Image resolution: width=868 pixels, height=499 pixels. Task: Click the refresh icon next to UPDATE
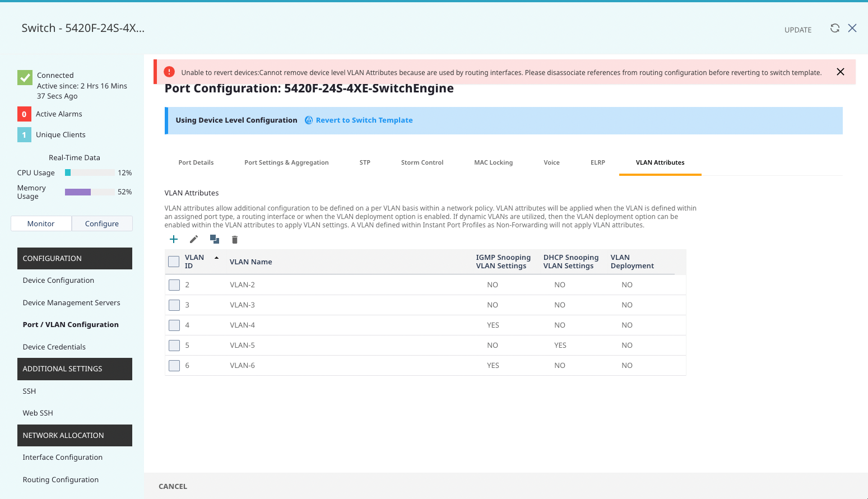click(x=834, y=29)
